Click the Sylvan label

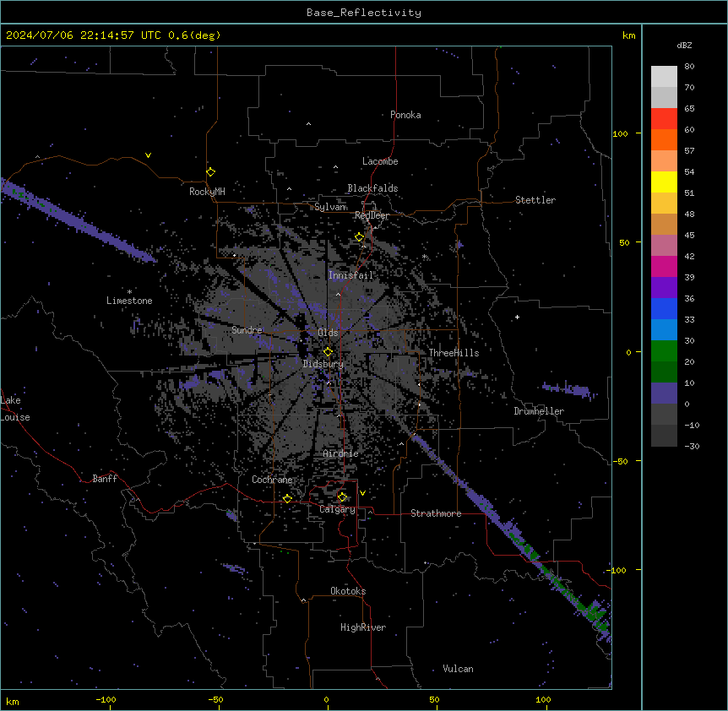tap(330, 207)
